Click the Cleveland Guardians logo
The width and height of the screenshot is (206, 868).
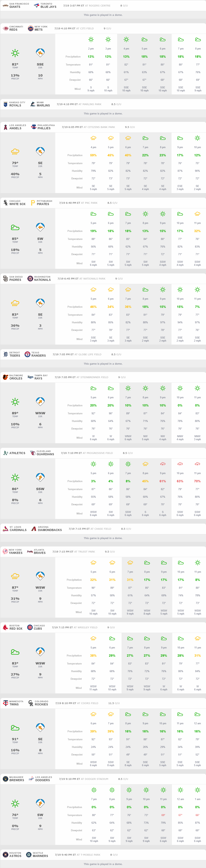(x=33, y=453)
